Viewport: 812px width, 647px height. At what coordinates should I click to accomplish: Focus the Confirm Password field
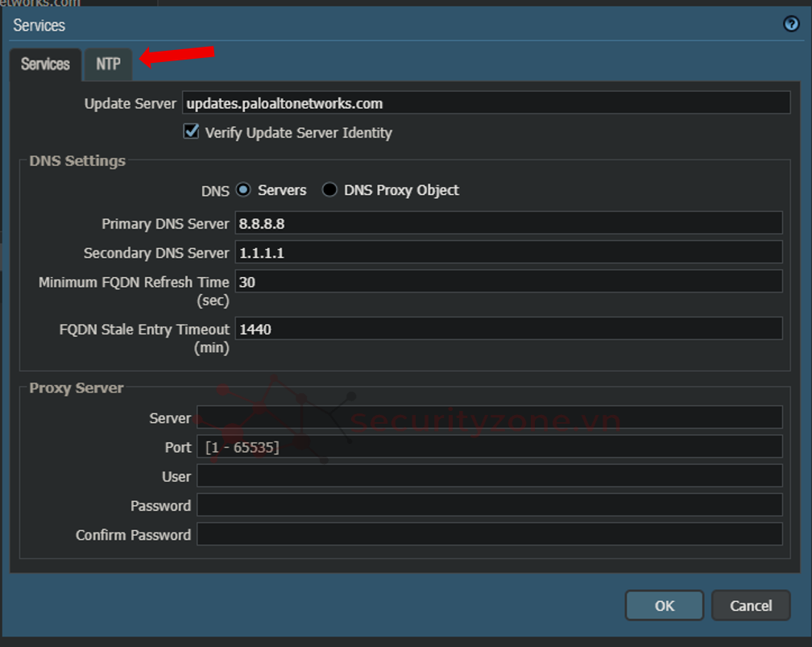pyautogui.click(x=489, y=534)
